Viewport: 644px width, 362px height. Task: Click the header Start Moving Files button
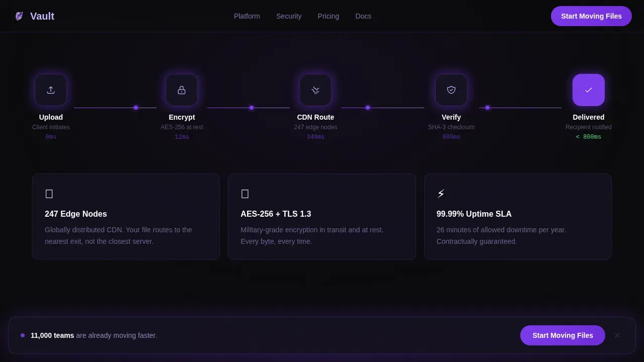(591, 16)
